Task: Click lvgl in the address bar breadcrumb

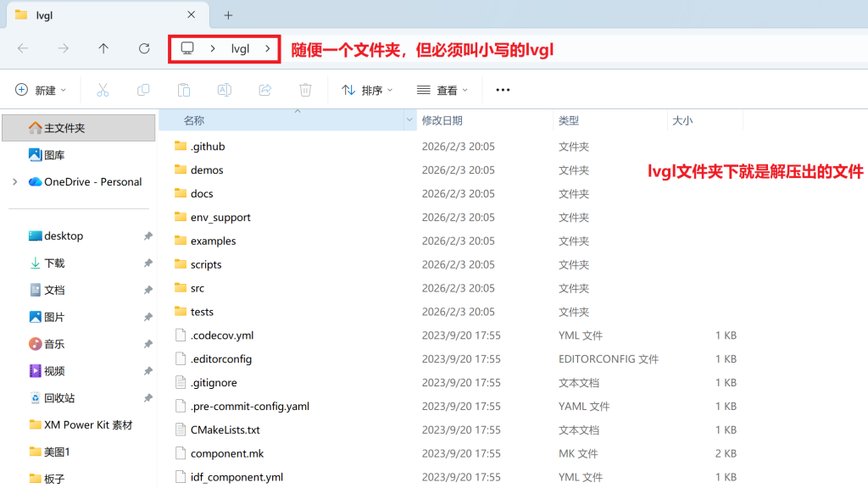Action: pos(241,48)
